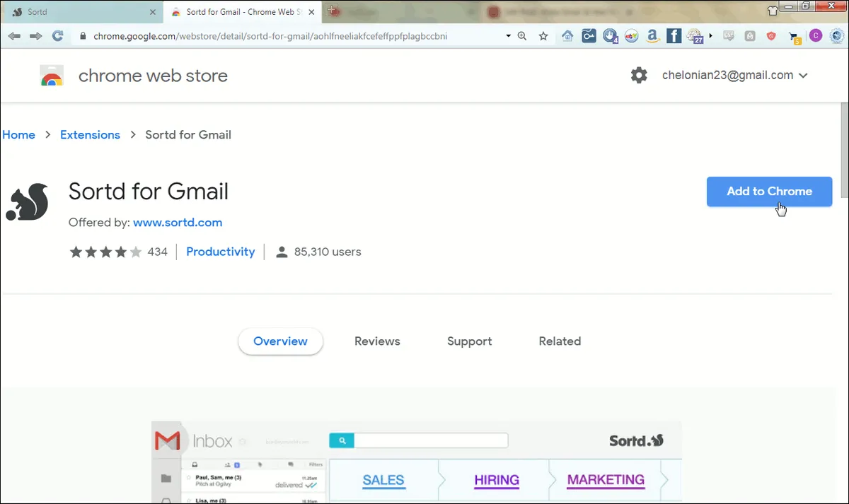
Task: Click the address bar URL field
Action: 294,35
